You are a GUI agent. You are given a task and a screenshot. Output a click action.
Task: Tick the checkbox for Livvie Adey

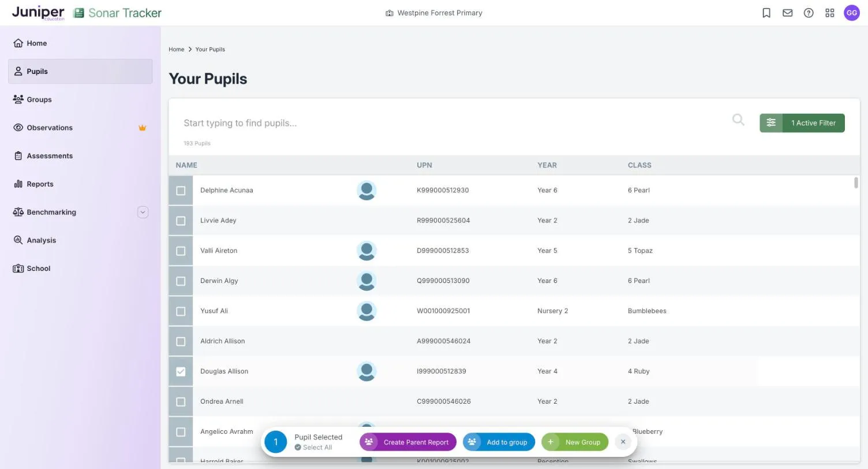click(x=181, y=221)
